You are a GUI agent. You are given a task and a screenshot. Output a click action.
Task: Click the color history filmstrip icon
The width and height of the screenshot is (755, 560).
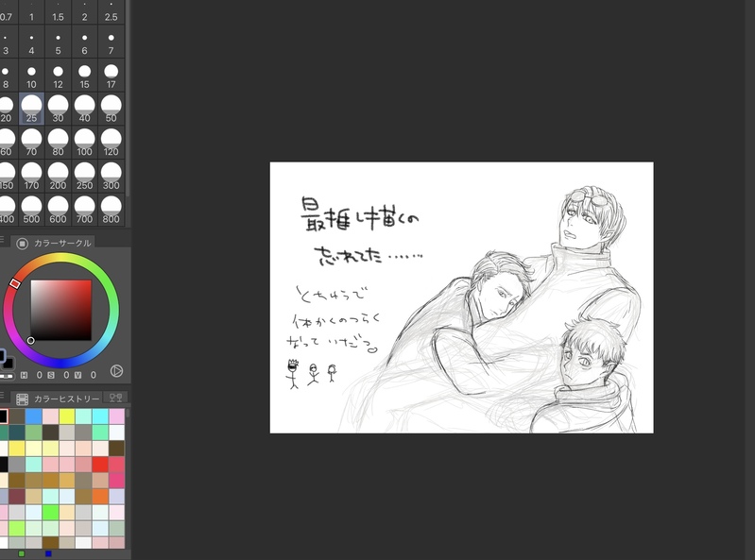pyautogui.click(x=22, y=399)
